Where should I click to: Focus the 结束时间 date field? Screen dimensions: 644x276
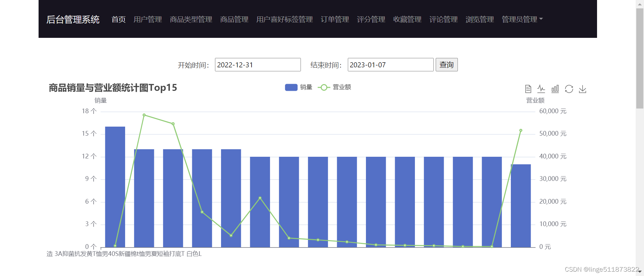[x=390, y=65]
